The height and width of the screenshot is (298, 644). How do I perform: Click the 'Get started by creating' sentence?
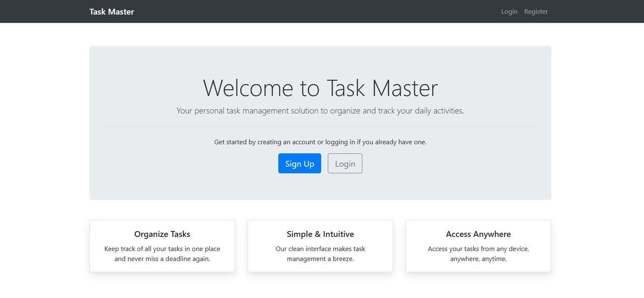point(320,142)
